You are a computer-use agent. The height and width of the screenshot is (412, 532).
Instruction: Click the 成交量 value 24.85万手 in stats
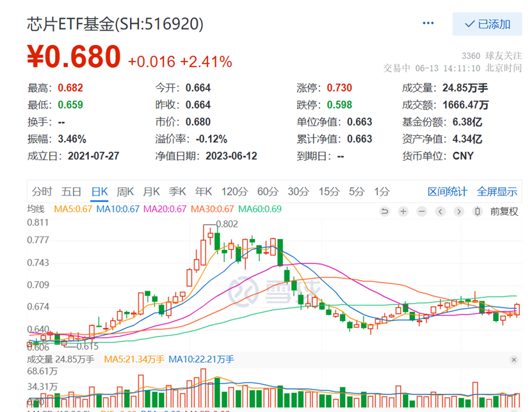click(465, 88)
